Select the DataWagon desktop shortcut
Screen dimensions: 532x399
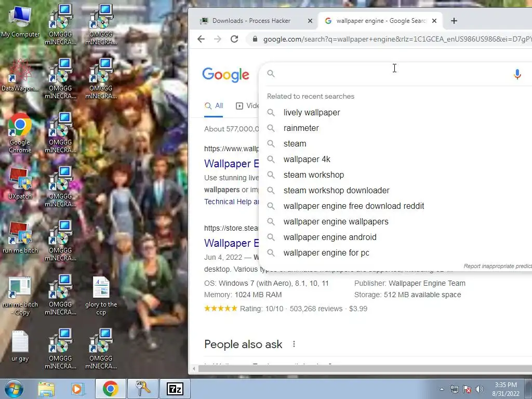click(x=20, y=75)
